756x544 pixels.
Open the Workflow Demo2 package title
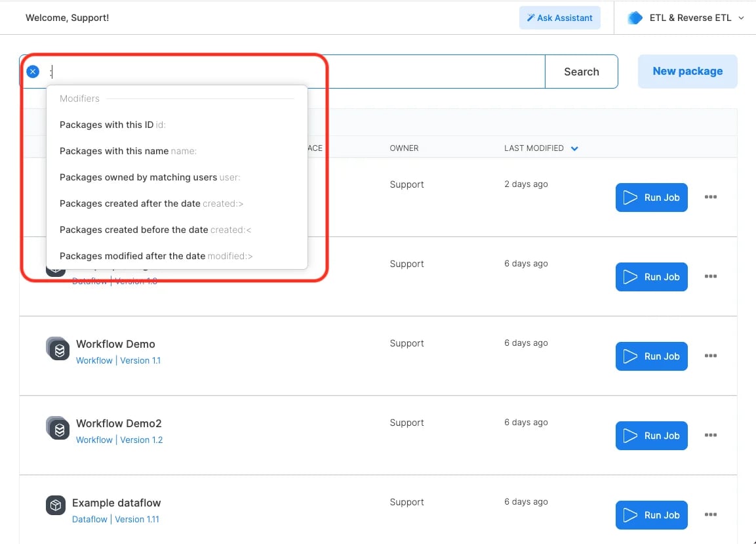(119, 423)
